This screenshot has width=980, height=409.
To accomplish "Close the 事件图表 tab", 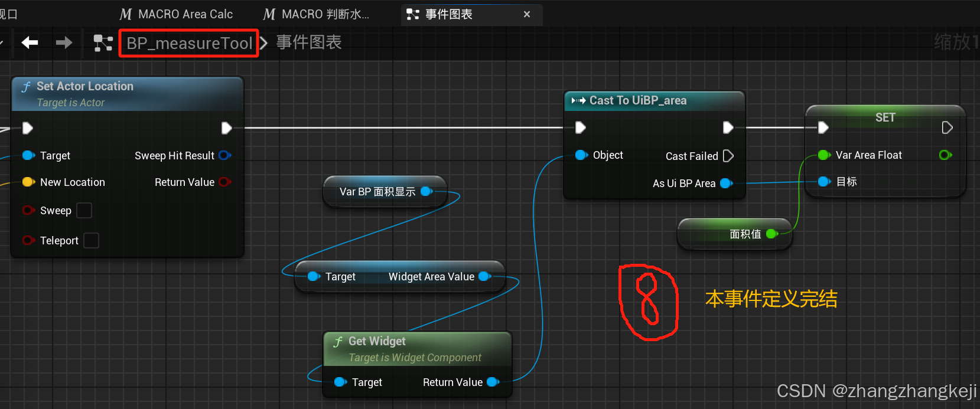I will click(527, 14).
